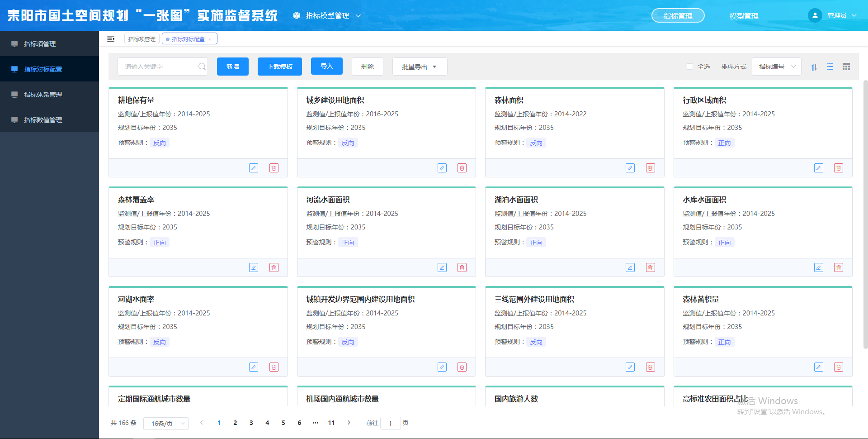Go to previous page arrow
868x439 pixels.
(x=202, y=423)
